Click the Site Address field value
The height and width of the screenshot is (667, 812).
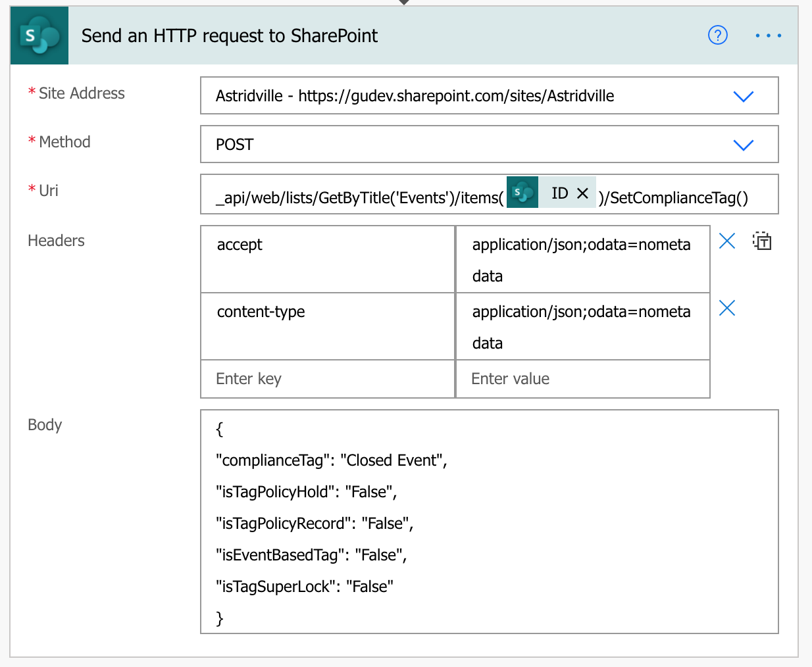point(490,95)
